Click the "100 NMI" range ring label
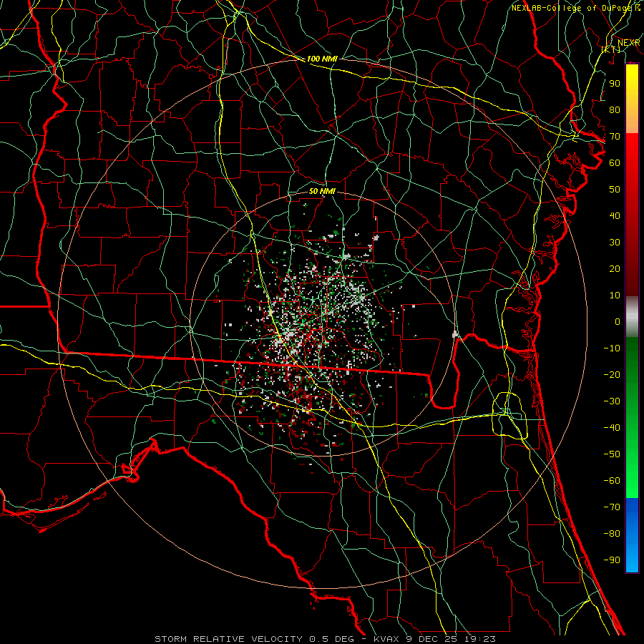This screenshot has width=644, height=644. 322,59
